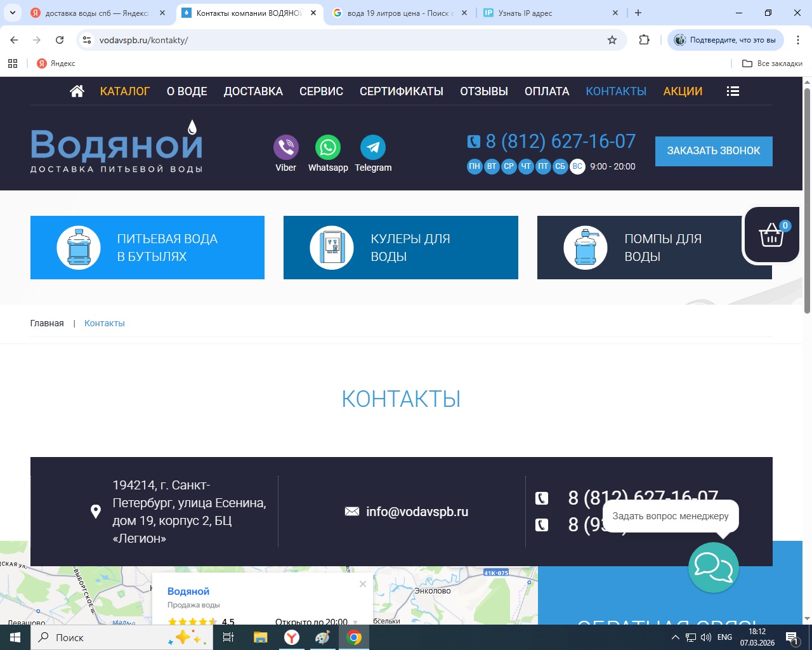Viewport: 812px width, 650px height.
Task: Open Chrome's three-dot menu
Action: [798, 40]
